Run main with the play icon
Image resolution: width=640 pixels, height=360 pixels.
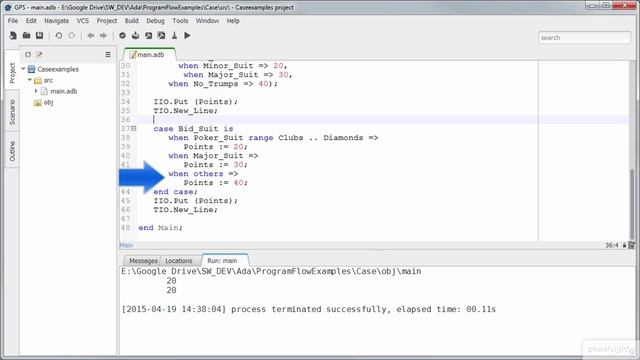[x=187, y=36]
